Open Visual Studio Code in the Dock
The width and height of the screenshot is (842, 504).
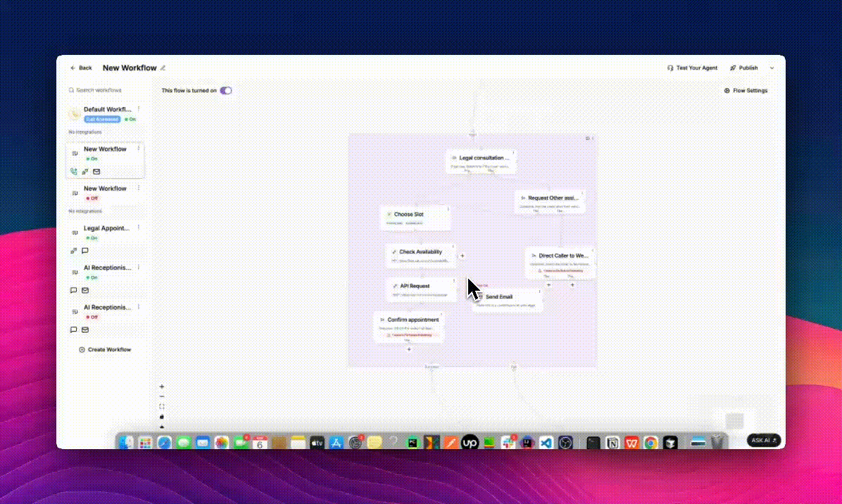[x=546, y=443]
